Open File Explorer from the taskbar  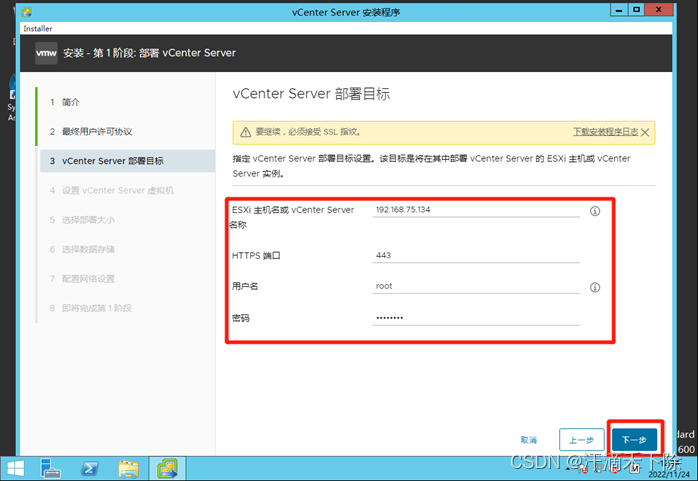(129, 469)
